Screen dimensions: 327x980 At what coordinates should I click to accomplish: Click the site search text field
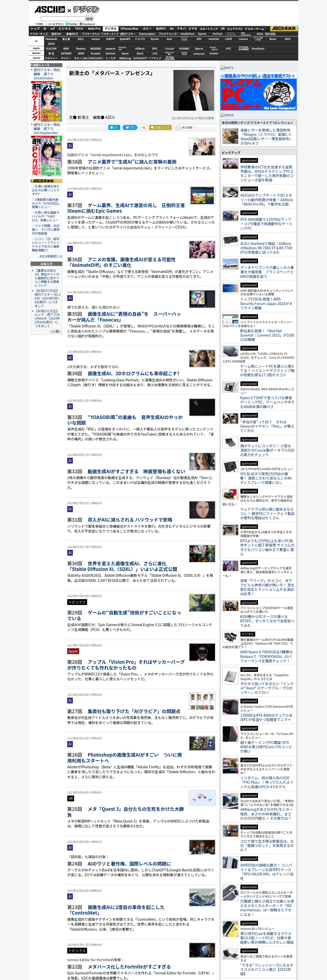pyautogui.click(x=63, y=19)
